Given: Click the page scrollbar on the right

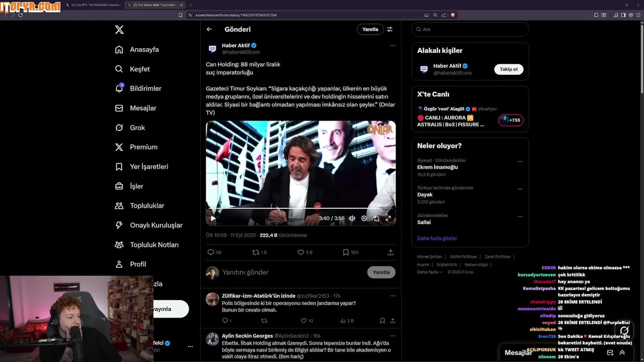Looking at the screenshot, I should coord(641,58).
